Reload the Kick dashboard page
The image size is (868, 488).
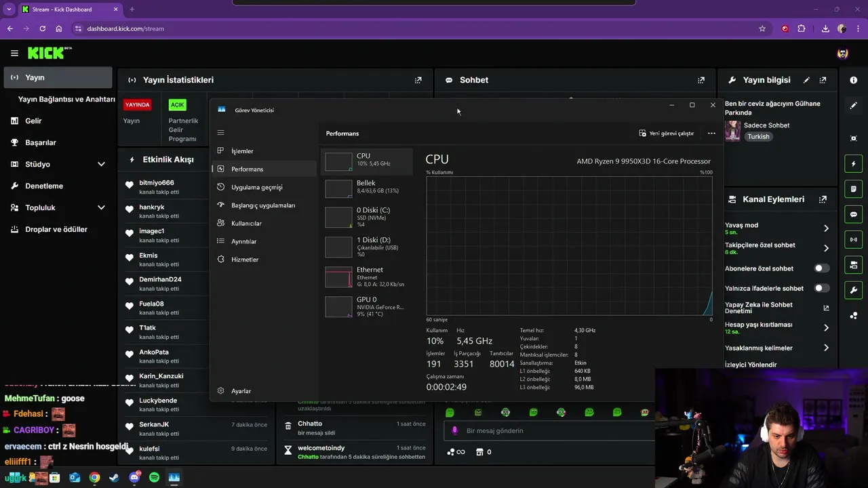[42, 28]
